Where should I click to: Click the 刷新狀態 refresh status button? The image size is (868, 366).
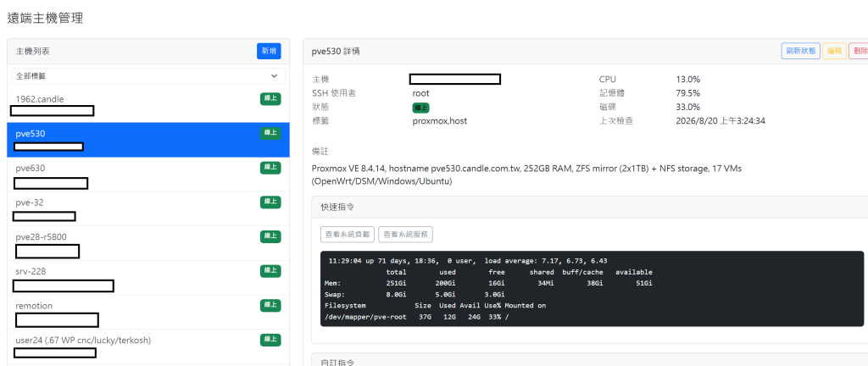pyautogui.click(x=800, y=51)
